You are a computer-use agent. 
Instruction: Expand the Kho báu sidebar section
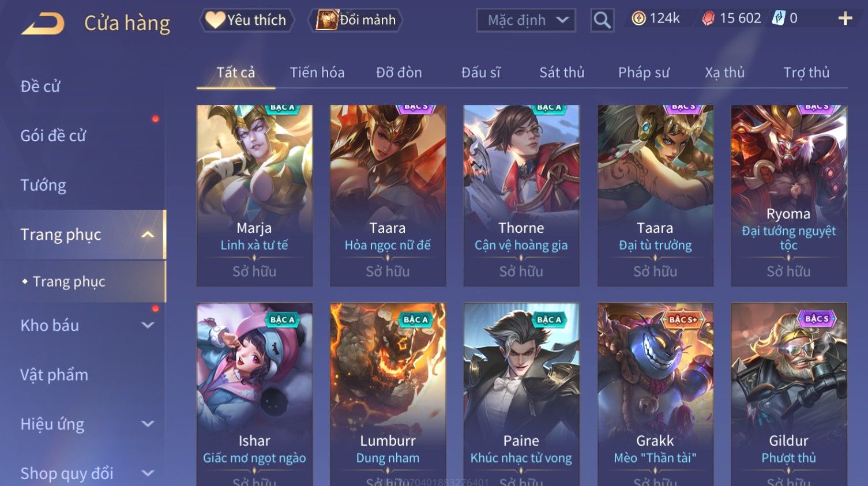pos(148,325)
